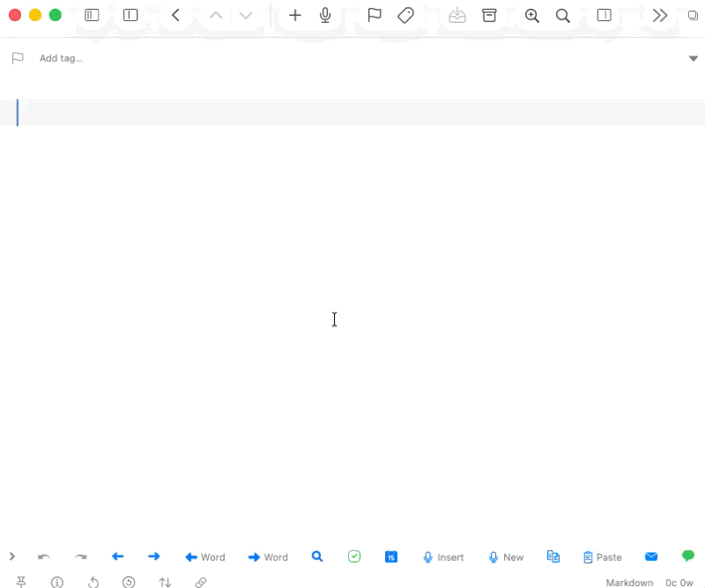
Task: Expand the action bar chevron at bottom left
Action: click(x=12, y=556)
